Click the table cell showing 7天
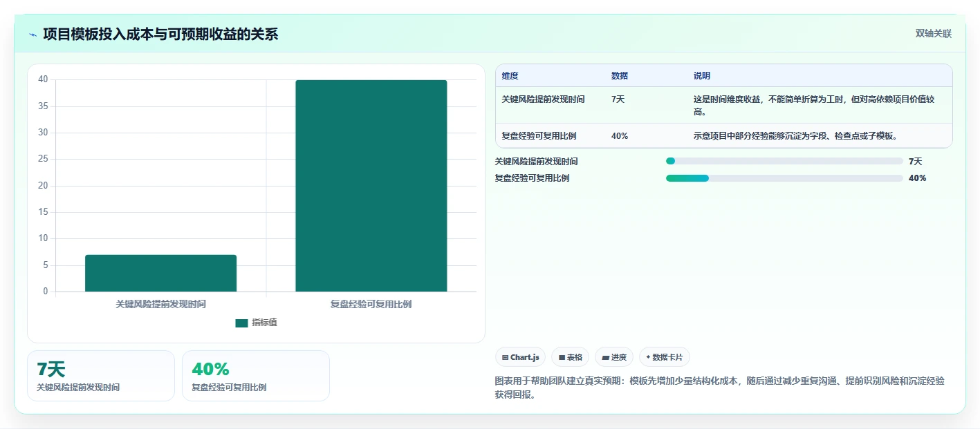980x429 pixels. (x=618, y=99)
